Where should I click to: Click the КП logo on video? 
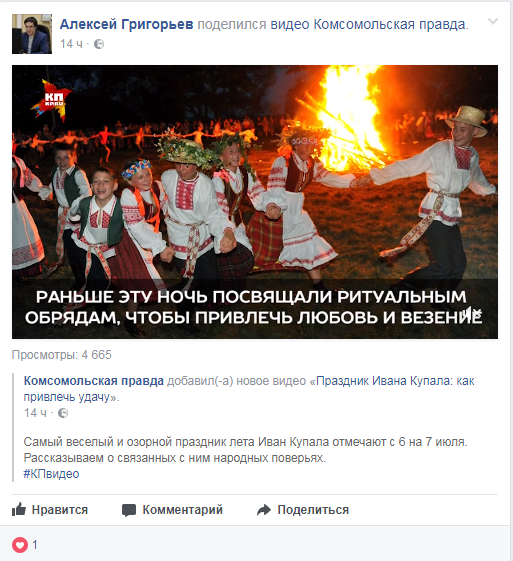point(51,100)
